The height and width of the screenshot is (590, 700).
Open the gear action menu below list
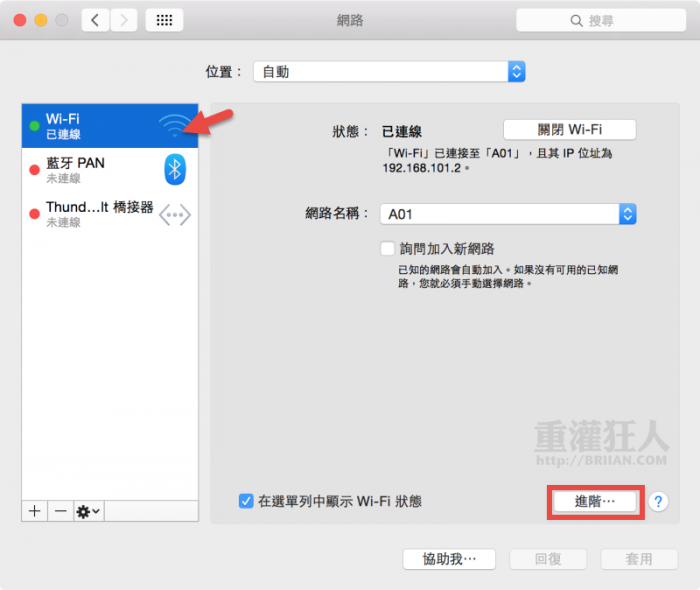coord(88,511)
